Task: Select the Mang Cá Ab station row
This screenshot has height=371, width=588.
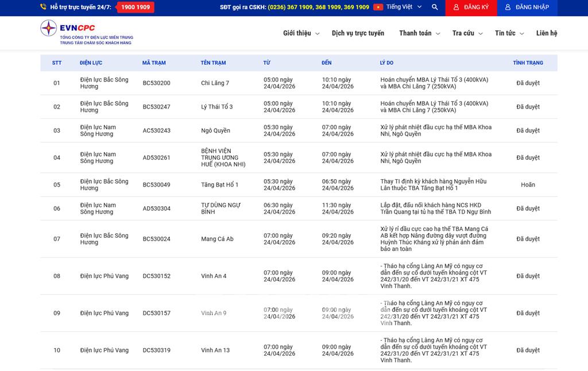Action: [217, 239]
